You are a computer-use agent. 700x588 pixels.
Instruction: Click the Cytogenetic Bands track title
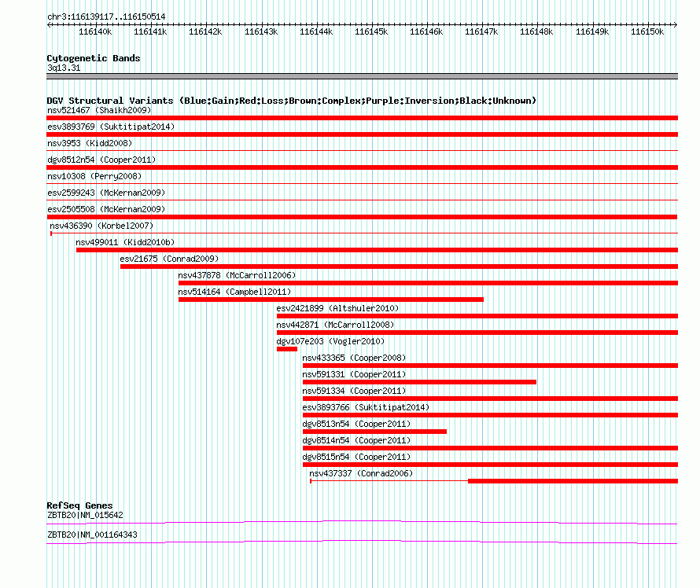click(94, 58)
